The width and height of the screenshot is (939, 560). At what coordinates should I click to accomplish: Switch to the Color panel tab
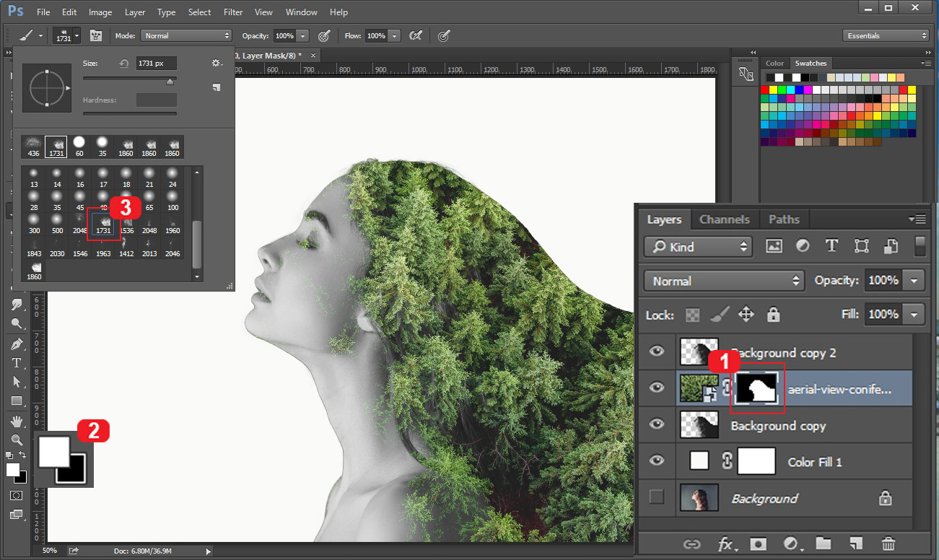[774, 64]
